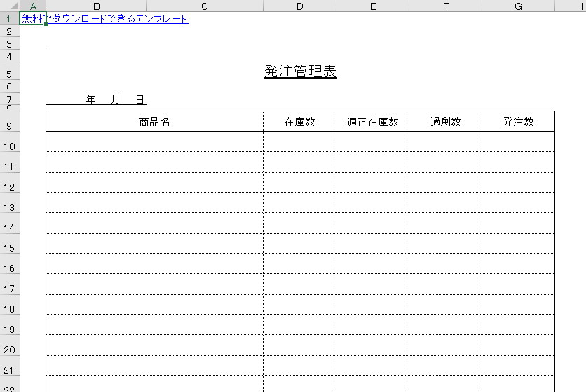Select row 10 header
Screen dimensions: 586x392
click(9, 142)
